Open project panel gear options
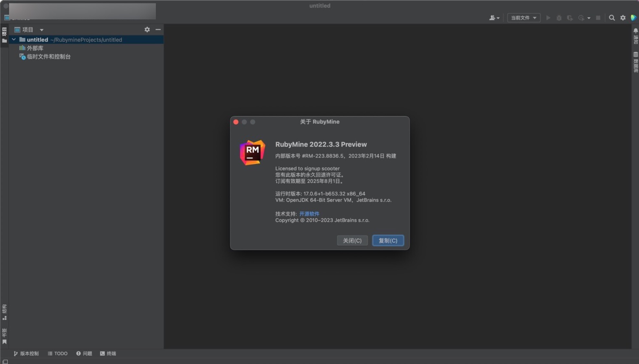The image size is (639, 364). point(147,29)
